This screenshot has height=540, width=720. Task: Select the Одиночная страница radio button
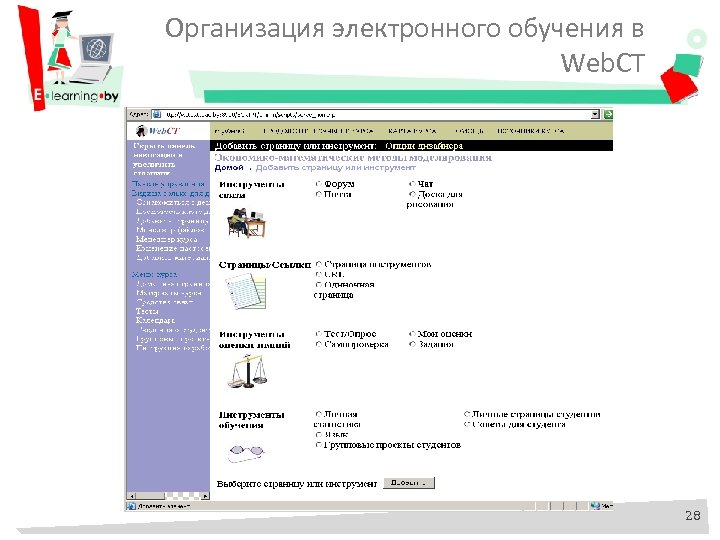tap(318, 285)
